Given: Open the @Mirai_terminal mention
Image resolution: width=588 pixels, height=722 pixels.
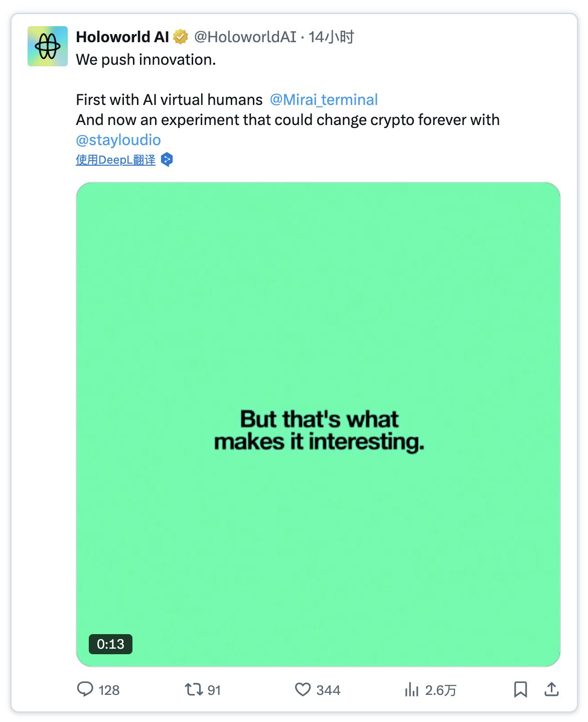Looking at the screenshot, I should tap(324, 99).
